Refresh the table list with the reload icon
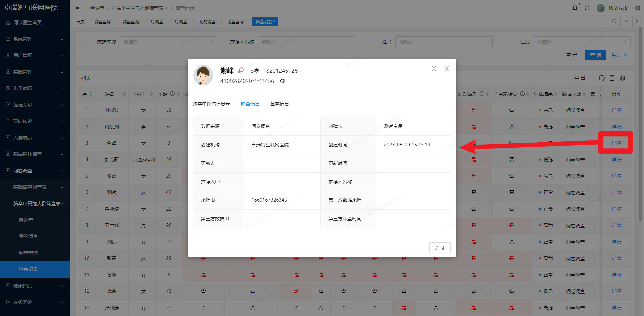The height and width of the screenshot is (316, 644). pos(602,78)
